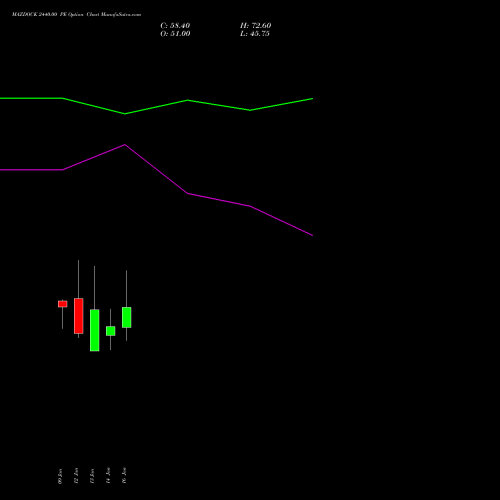This screenshot has height=500, width=500.
Task: Select the tall red candle for 12 Jan
Action: coord(79,316)
